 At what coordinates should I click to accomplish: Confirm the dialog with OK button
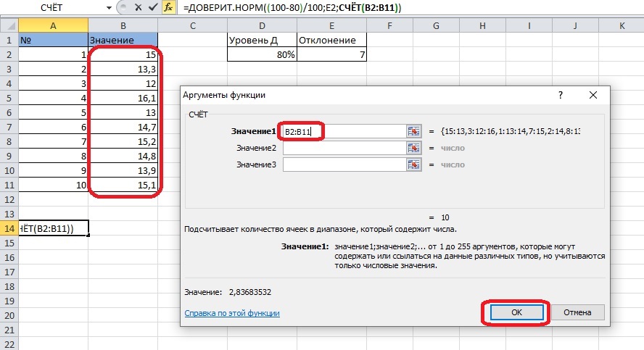pos(516,312)
